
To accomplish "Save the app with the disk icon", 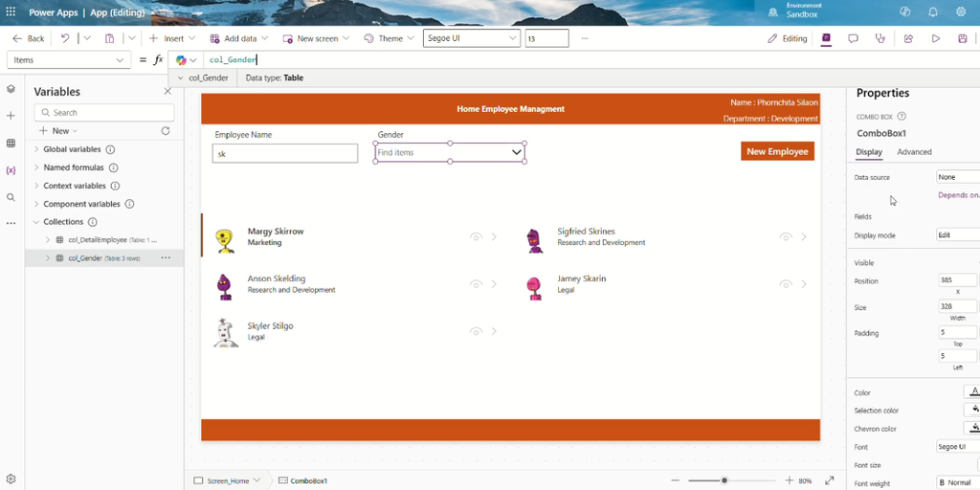I will [x=963, y=38].
